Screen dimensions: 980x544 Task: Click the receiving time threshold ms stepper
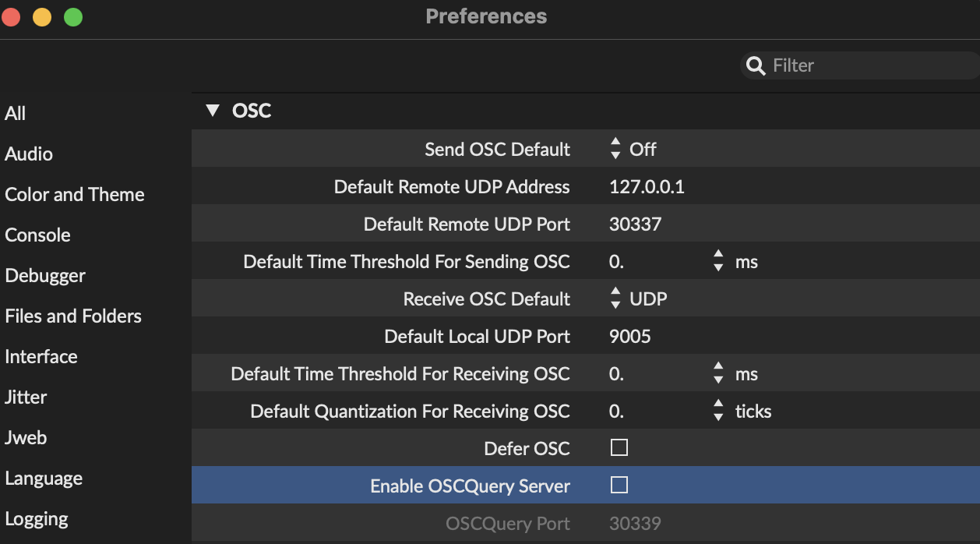718,373
